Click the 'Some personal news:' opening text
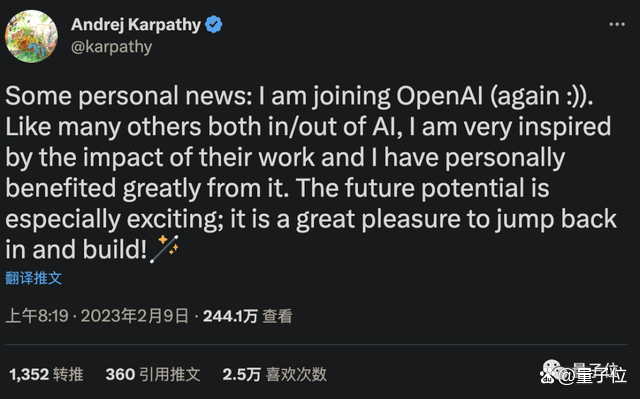This screenshot has height=399, width=640. pyautogui.click(x=129, y=96)
